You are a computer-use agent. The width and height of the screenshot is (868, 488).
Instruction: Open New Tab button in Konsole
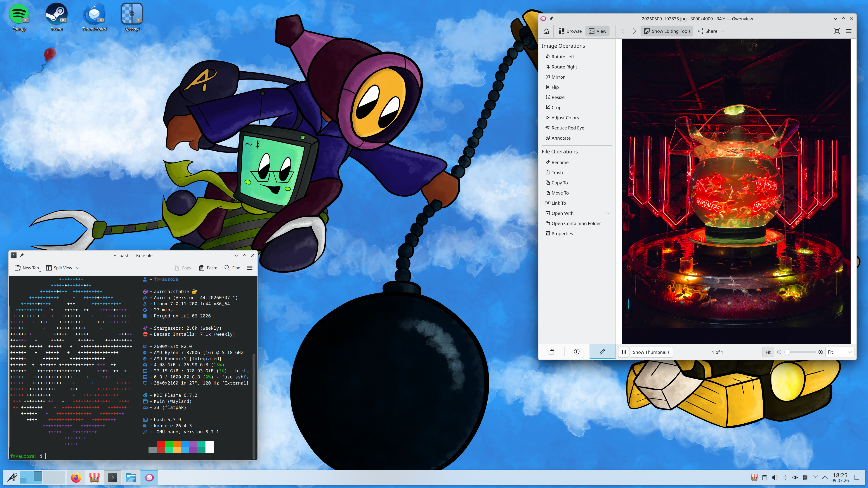pyautogui.click(x=27, y=268)
